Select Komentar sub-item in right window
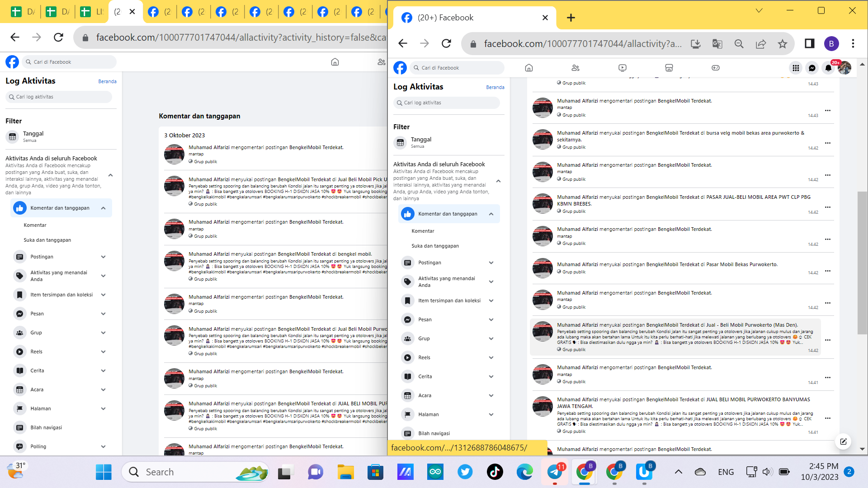This screenshot has width=868, height=488. (x=423, y=231)
